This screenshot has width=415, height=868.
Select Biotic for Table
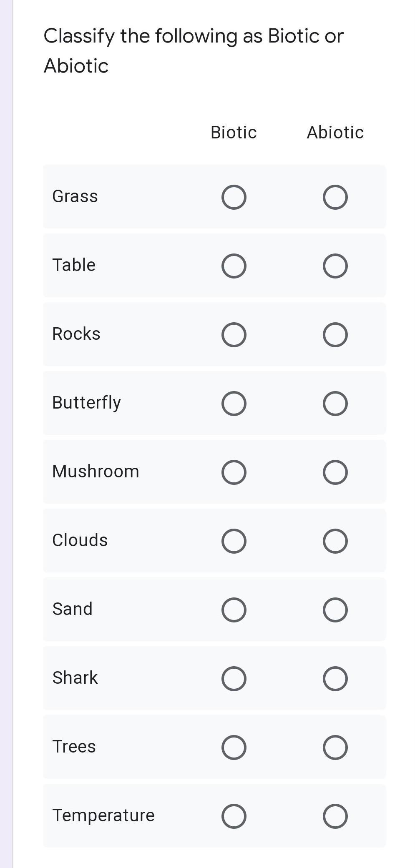234,266
